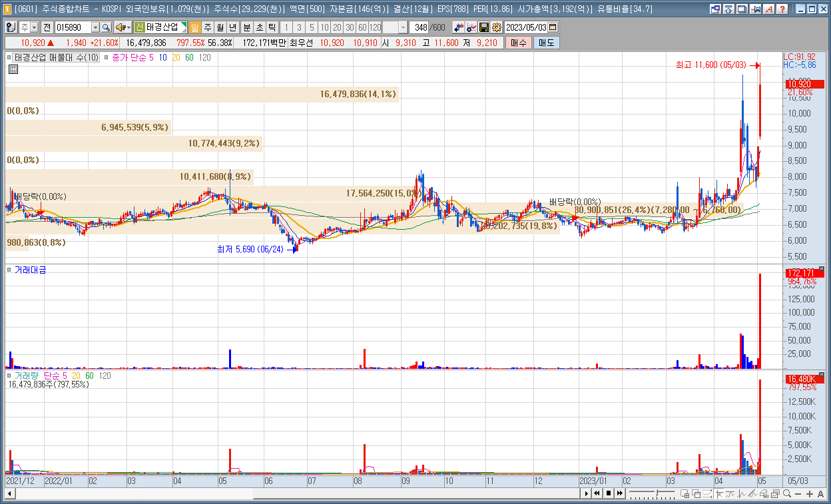Click the indicator line chart icon
The width and height of the screenshot is (831, 504).
coord(471,27)
